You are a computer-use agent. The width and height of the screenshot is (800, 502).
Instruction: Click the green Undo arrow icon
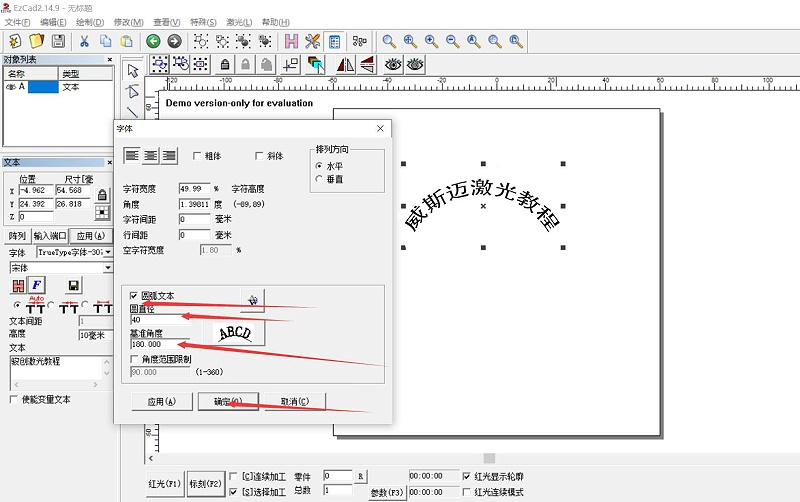152,41
